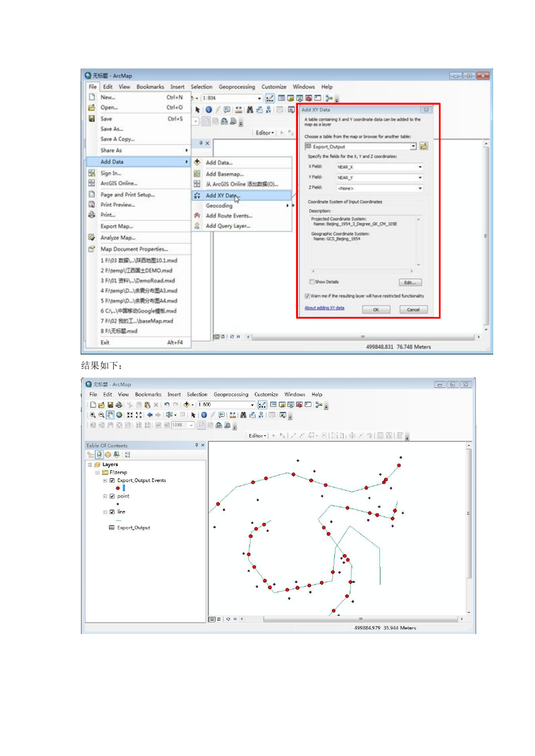Click browse folder icon in Add XY Data dialog
This screenshot has width=535, height=756.
click(424, 147)
